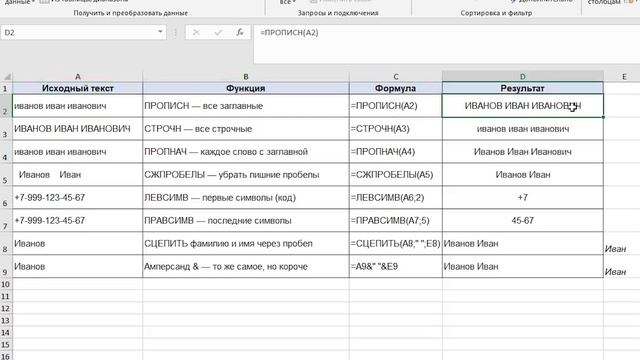The width and height of the screenshot is (640, 360).
Task: Select cell with =СЦЕПИТЬ(A8;" ";E8)
Action: (x=396, y=244)
